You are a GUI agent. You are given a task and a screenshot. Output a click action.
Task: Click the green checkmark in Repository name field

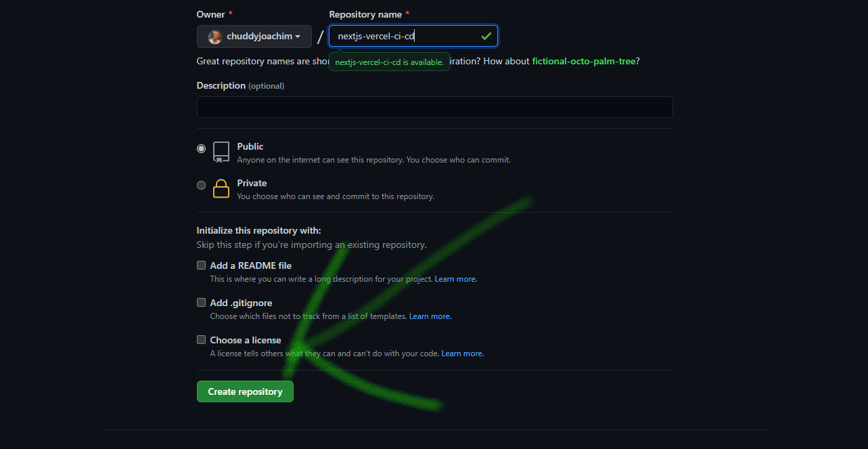[x=486, y=36]
